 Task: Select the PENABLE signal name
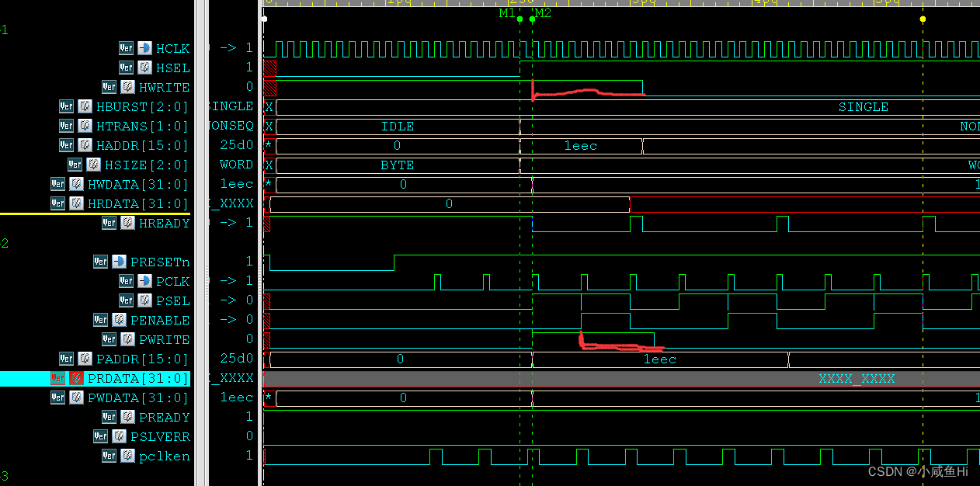click(x=160, y=319)
